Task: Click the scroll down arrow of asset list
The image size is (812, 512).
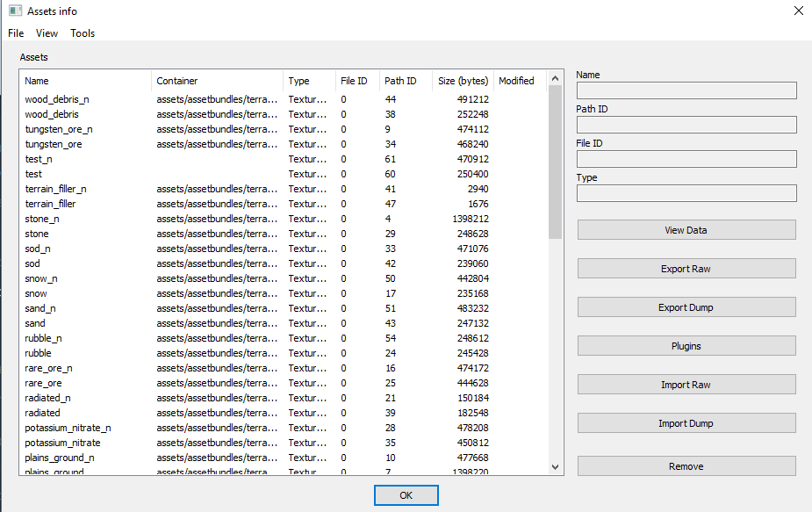Action: (555, 467)
